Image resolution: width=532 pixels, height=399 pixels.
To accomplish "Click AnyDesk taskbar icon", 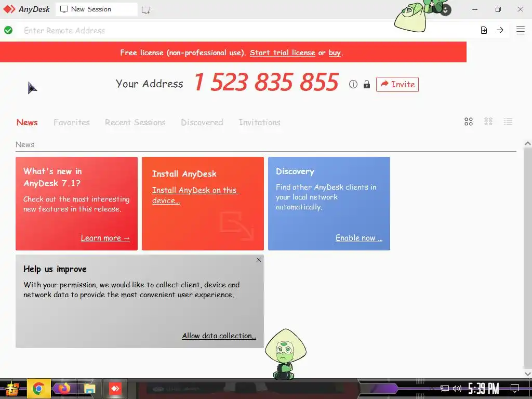I will click(x=115, y=389).
